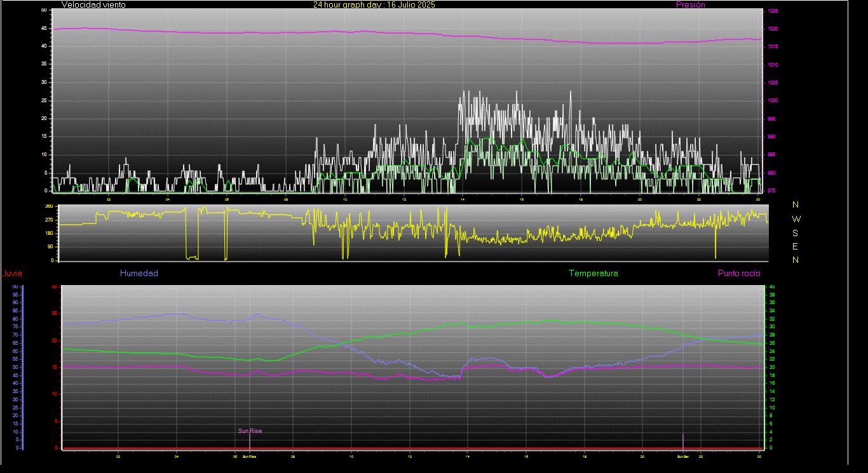Viewport: 868px width, 473px height.
Task: Click the pink "Sun Rise" marker label
Action: tap(250, 431)
